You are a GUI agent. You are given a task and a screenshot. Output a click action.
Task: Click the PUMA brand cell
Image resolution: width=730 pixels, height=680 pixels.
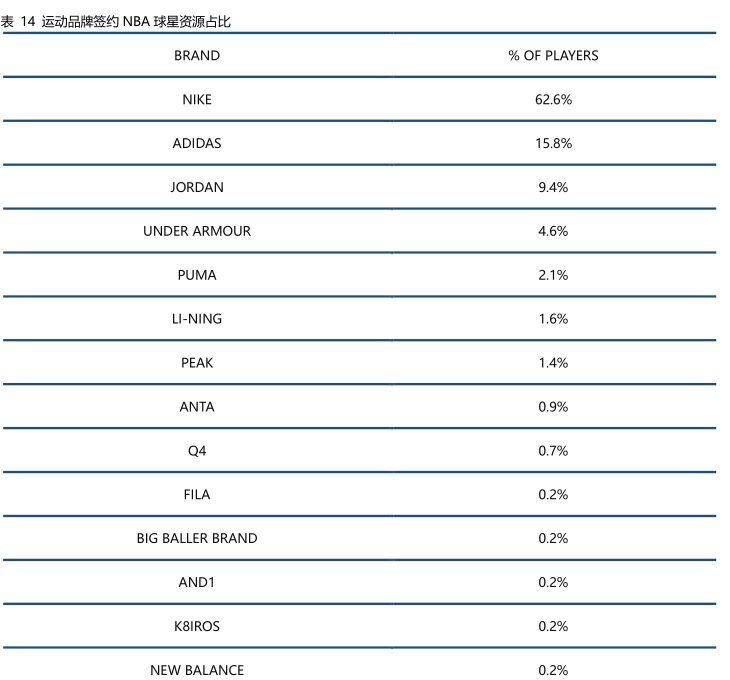coord(197,275)
